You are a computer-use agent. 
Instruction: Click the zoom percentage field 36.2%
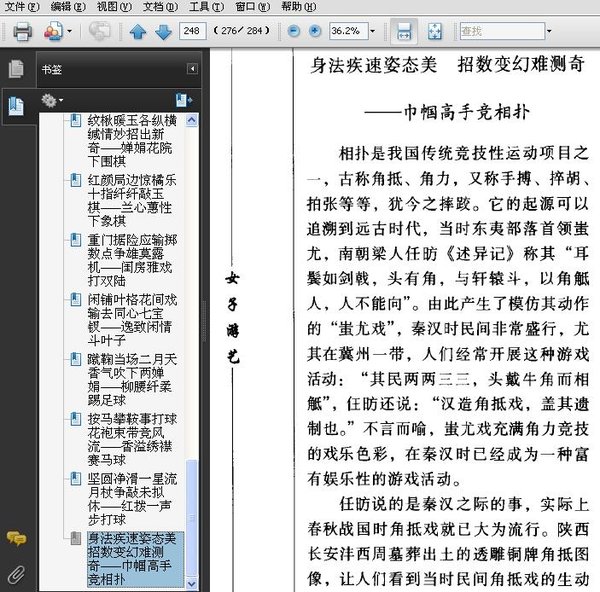point(348,31)
